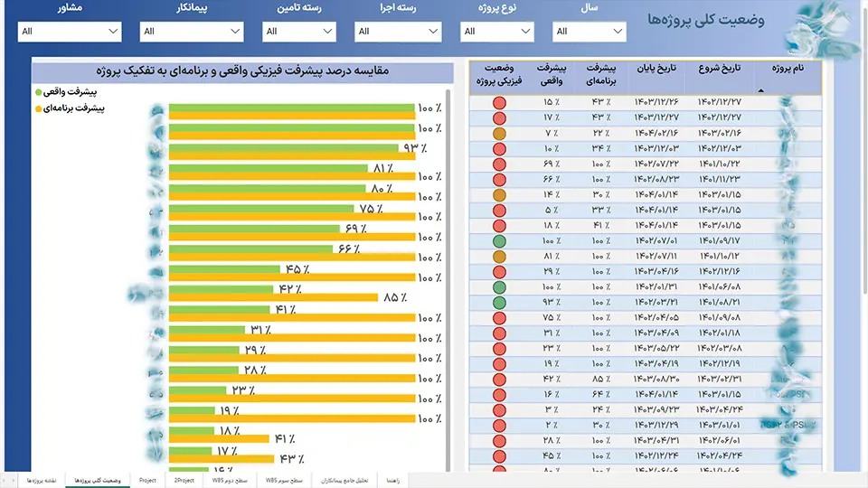This screenshot has width=868, height=488.
Task: Click the first green status circle in table
Action: [499, 241]
